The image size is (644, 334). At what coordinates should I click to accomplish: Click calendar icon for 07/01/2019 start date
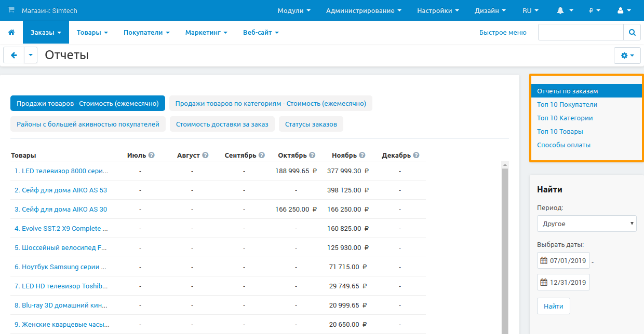[544, 260]
